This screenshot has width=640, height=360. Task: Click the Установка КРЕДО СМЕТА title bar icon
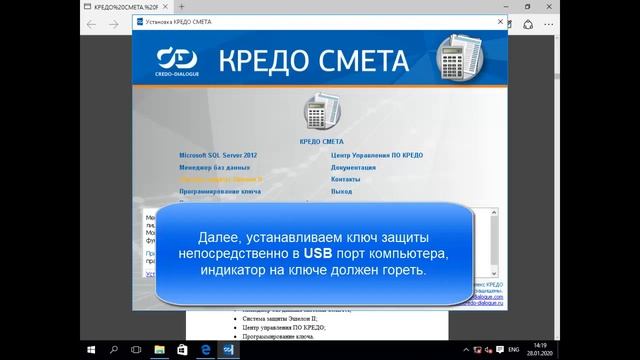pyautogui.click(x=140, y=22)
